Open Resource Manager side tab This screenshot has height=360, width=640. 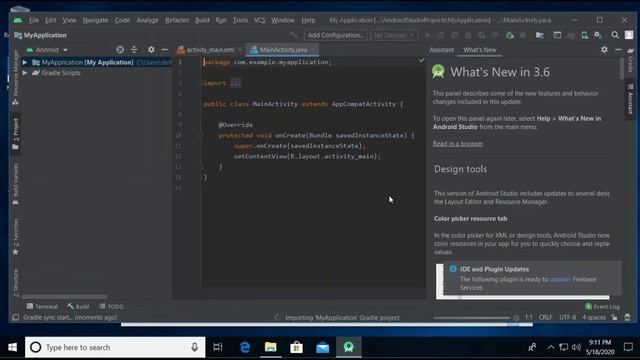(x=16, y=78)
